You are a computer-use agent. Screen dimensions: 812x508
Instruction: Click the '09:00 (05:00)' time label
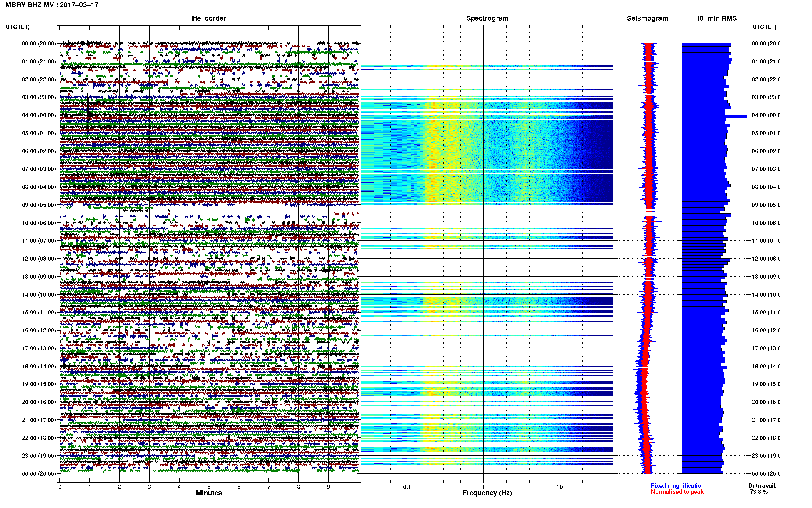tap(39, 205)
